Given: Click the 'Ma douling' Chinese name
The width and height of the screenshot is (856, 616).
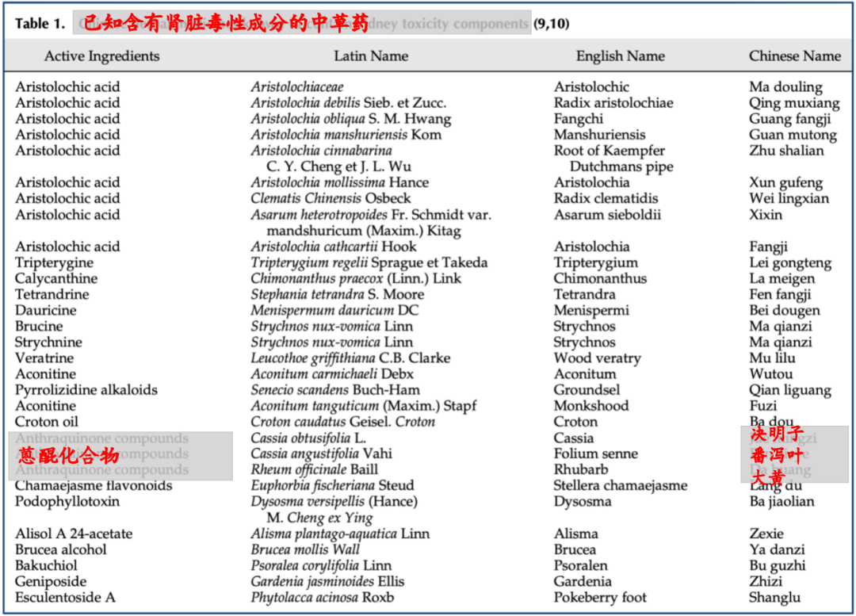Looking at the screenshot, I should (785, 87).
